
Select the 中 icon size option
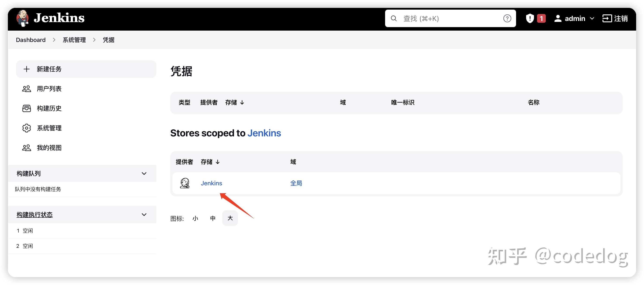[x=213, y=218]
